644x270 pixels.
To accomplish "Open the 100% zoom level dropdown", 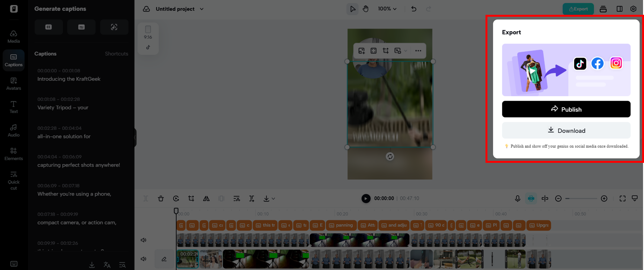I will pyautogui.click(x=387, y=9).
